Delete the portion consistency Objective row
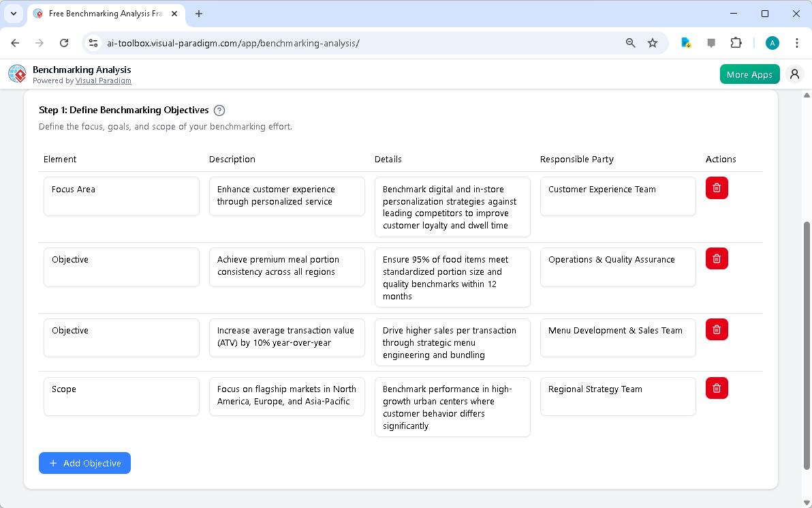Viewport: 812px width, 508px height. 717,258
